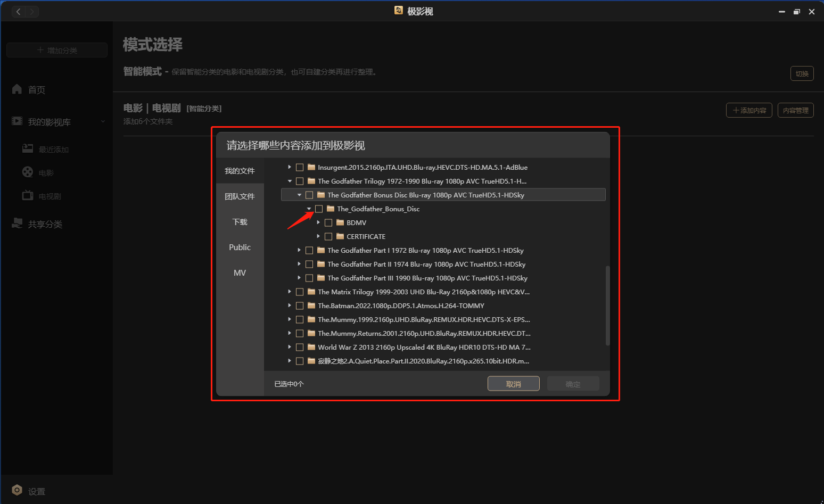Collapse The Godfather Trilogy folder
824x504 pixels.
(290, 181)
